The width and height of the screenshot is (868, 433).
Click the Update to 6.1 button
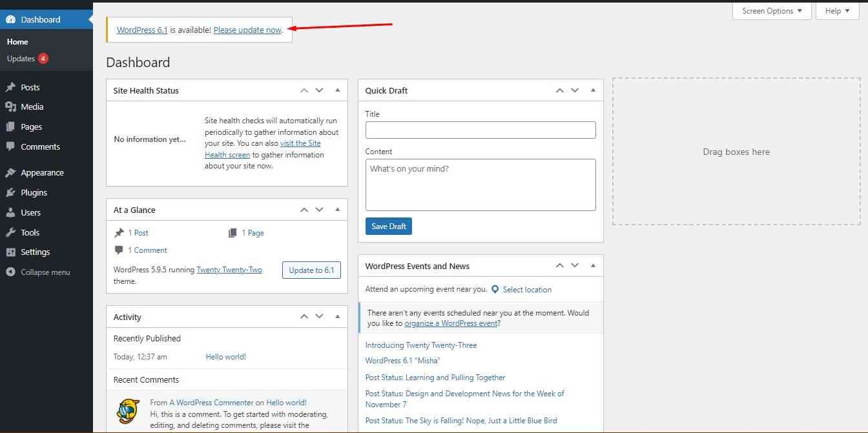click(311, 270)
